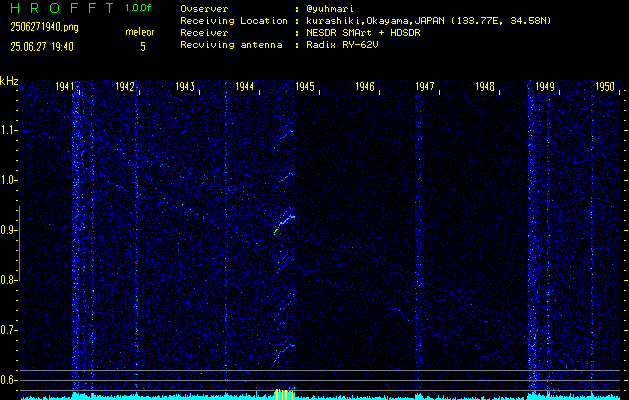
Task: Click the timestamp 25.06.27 19:40
Action: pyautogui.click(x=42, y=47)
